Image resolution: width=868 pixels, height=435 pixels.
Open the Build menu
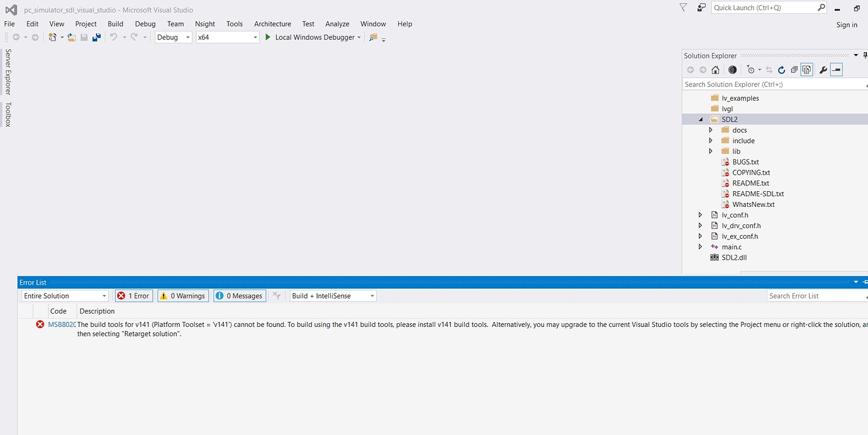pos(115,23)
